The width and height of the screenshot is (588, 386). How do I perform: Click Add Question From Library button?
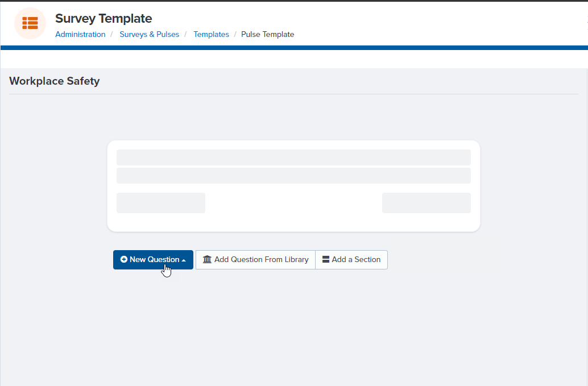point(255,260)
